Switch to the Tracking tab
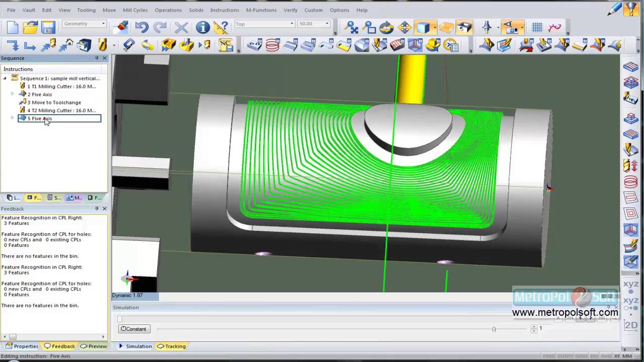Viewport: 644px width, 362px height. tap(172, 346)
